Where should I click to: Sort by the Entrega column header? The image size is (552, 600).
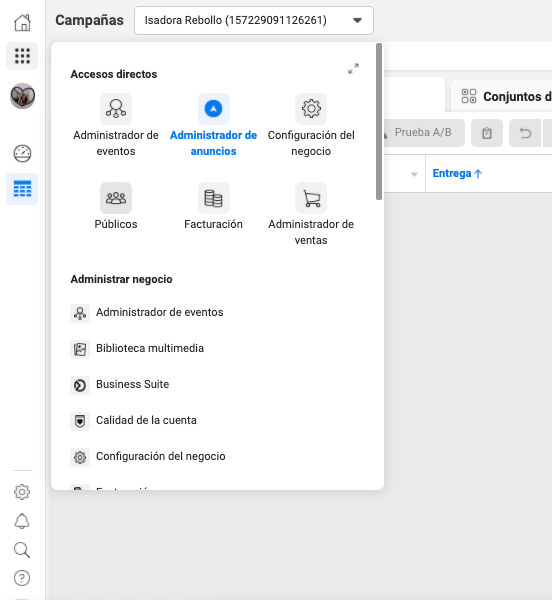coord(457,173)
